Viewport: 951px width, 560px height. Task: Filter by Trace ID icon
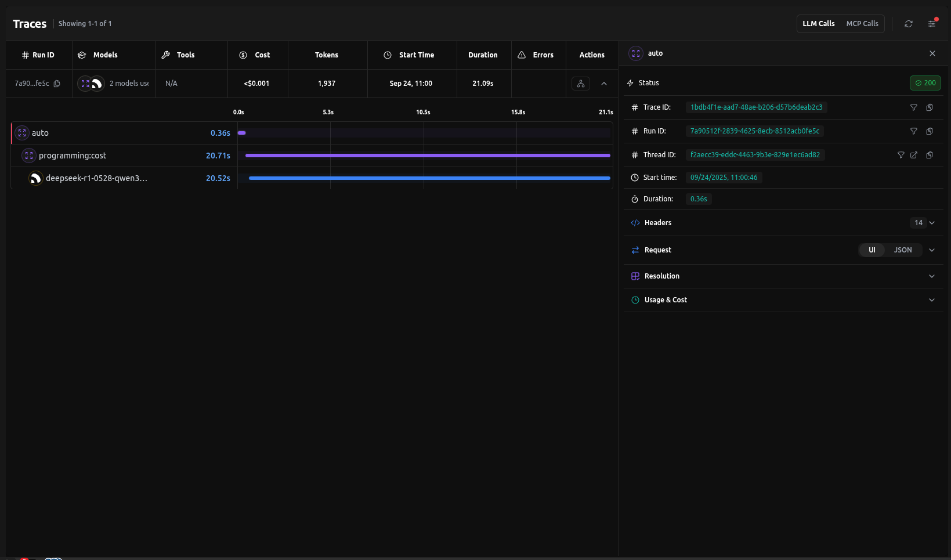click(913, 107)
